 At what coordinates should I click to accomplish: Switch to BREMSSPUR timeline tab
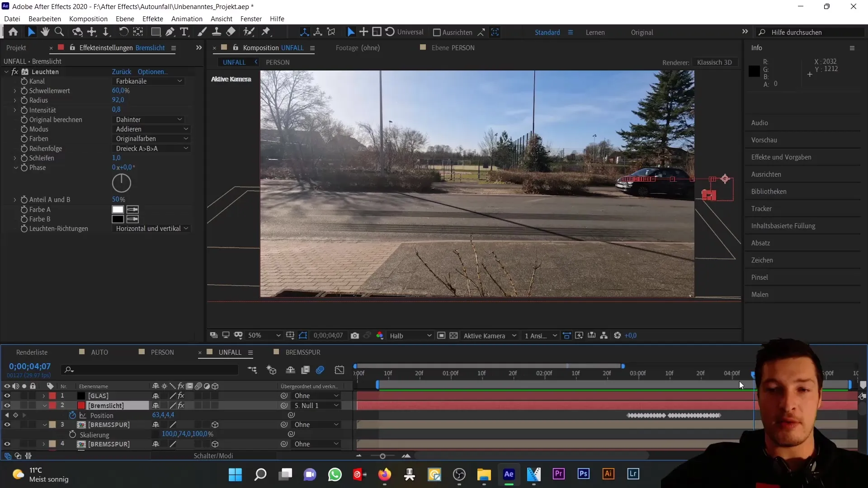pyautogui.click(x=303, y=352)
